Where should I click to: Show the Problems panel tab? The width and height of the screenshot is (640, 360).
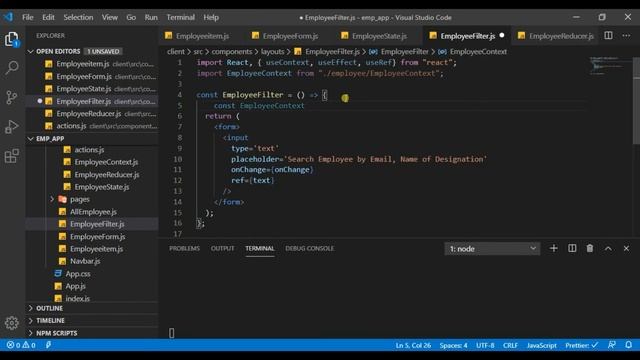click(184, 248)
